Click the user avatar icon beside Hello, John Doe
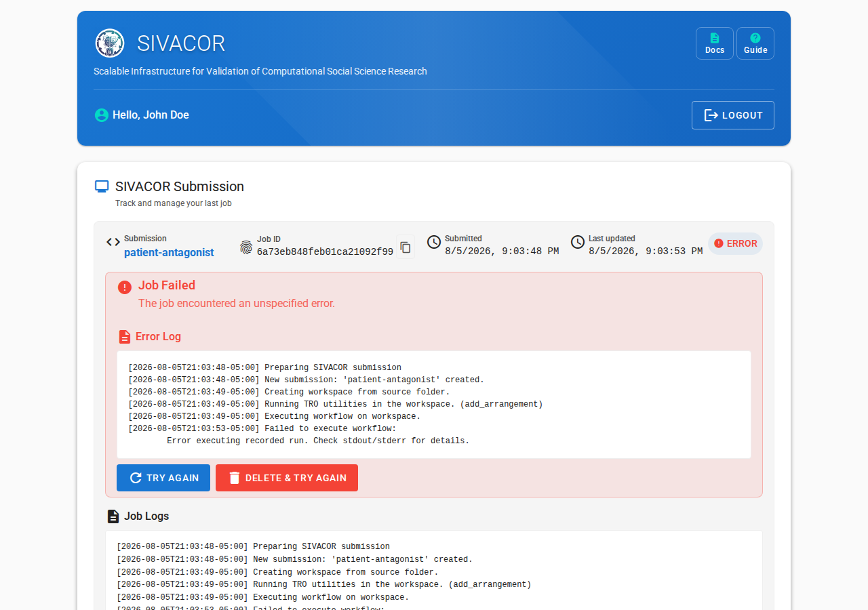This screenshot has width=868, height=610. click(102, 115)
